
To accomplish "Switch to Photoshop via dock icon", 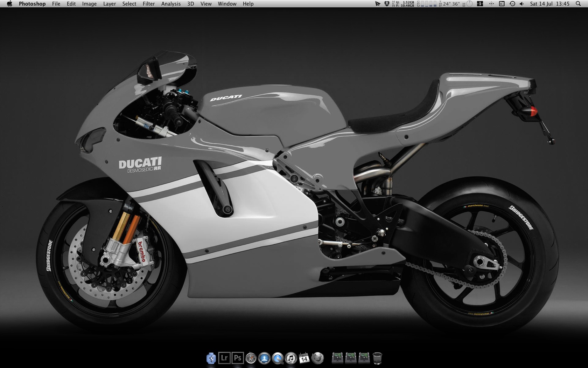I will [x=238, y=358].
